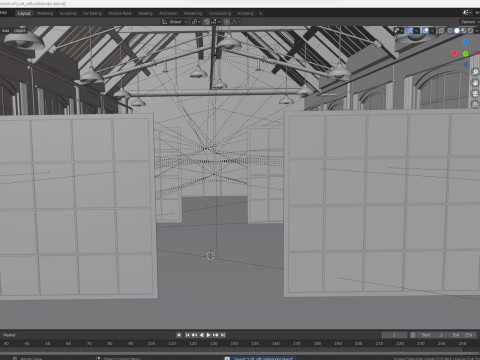Viewport: 480px width, 360px height.
Task: Open the Options dropdown in viewport
Action: coord(470,22)
